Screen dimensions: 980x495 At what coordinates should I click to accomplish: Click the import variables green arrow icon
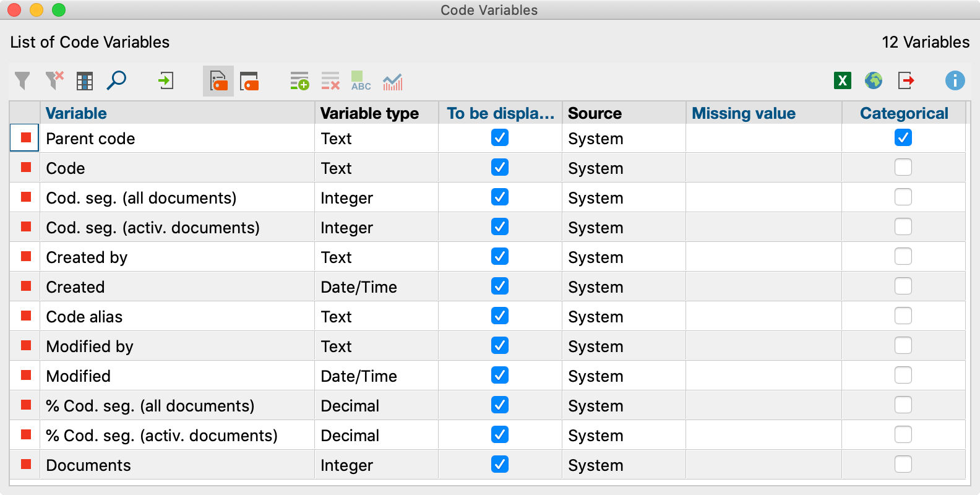166,81
